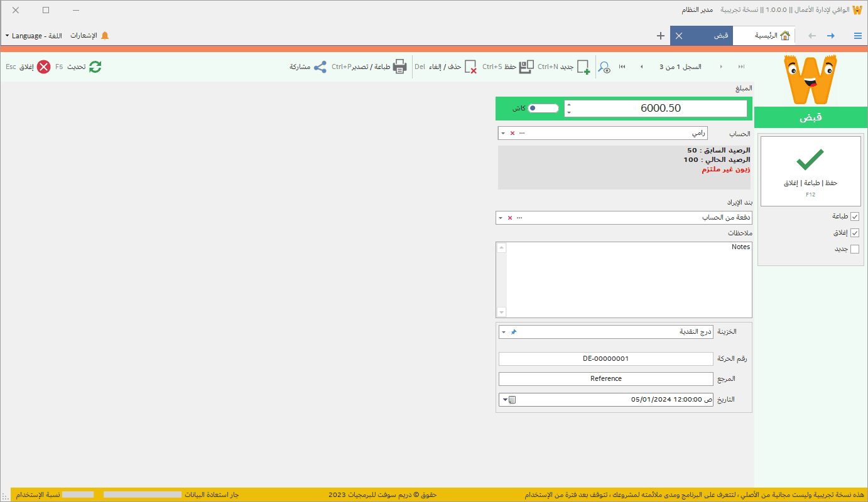This screenshot has width=868, height=502.
Task: Open the hamburger menu icon
Action: (x=858, y=36)
